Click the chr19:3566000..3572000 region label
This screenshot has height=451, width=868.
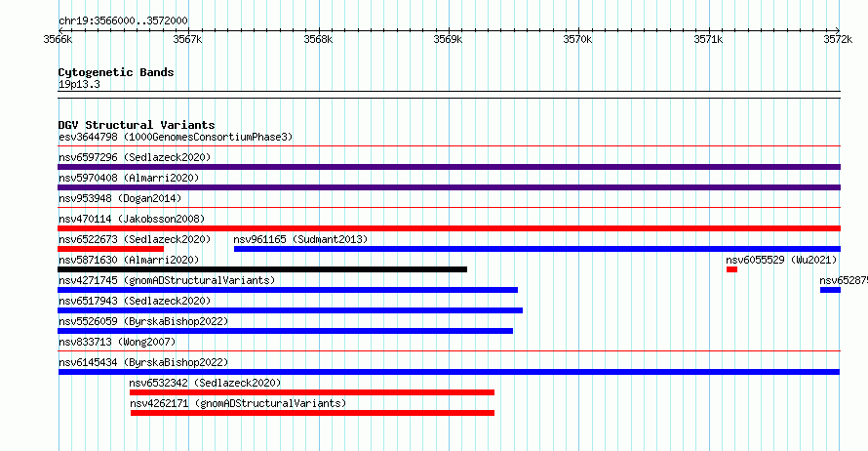point(123,20)
